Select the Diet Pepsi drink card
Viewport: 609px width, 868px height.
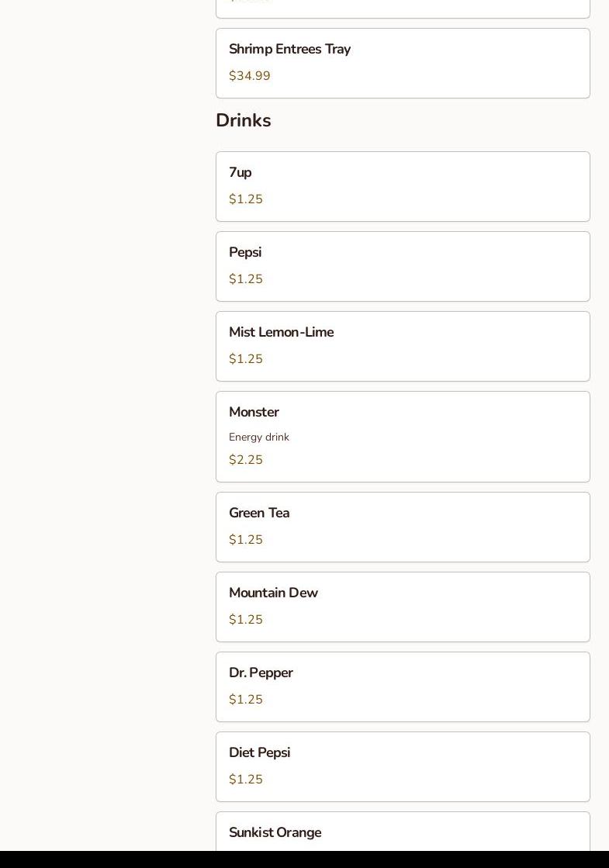402,766
